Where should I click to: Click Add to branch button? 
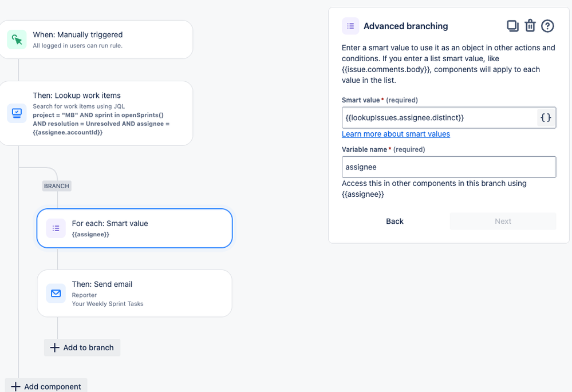pos(82,347)
